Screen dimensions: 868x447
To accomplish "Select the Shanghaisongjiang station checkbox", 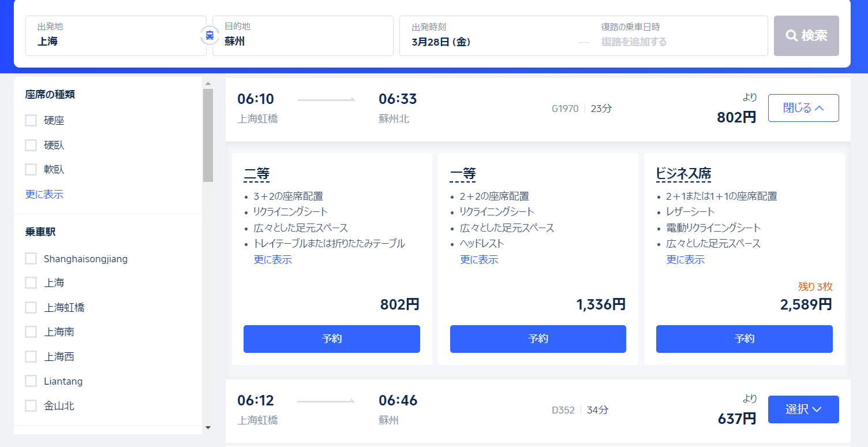I will pos(31,258).
